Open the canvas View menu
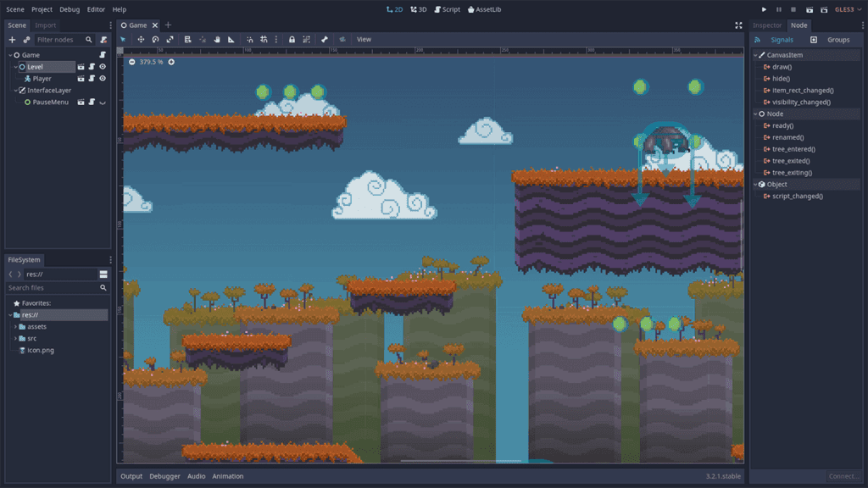 pos(364,39)
